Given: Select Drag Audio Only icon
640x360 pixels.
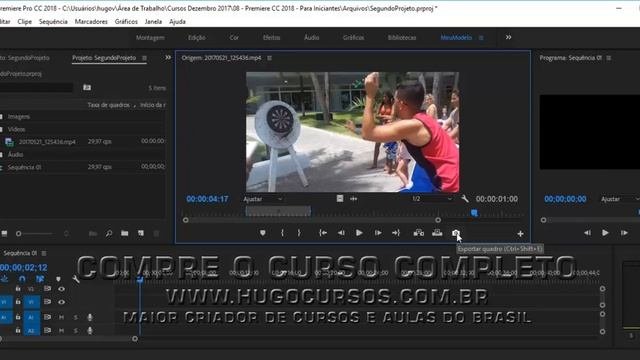Looking at the screenshot, I should pyautogui.click(x=353, y=198).
